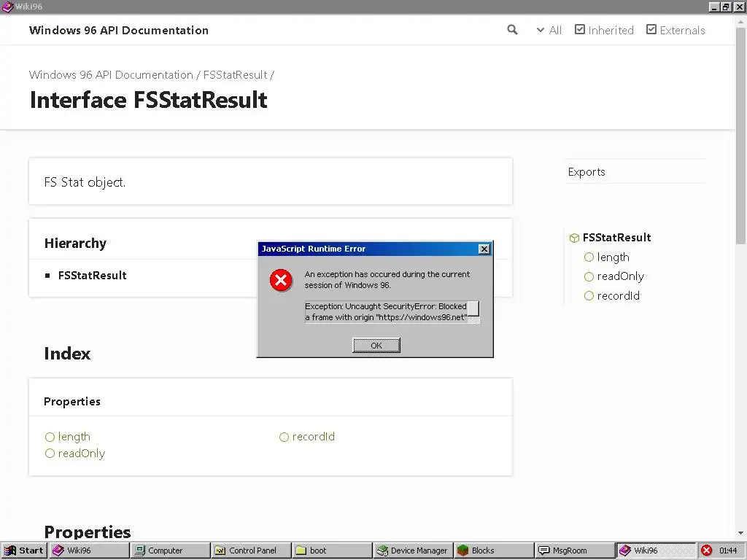
Task: Switch to Device Manager in the taskbar
Action: point(413,551)
